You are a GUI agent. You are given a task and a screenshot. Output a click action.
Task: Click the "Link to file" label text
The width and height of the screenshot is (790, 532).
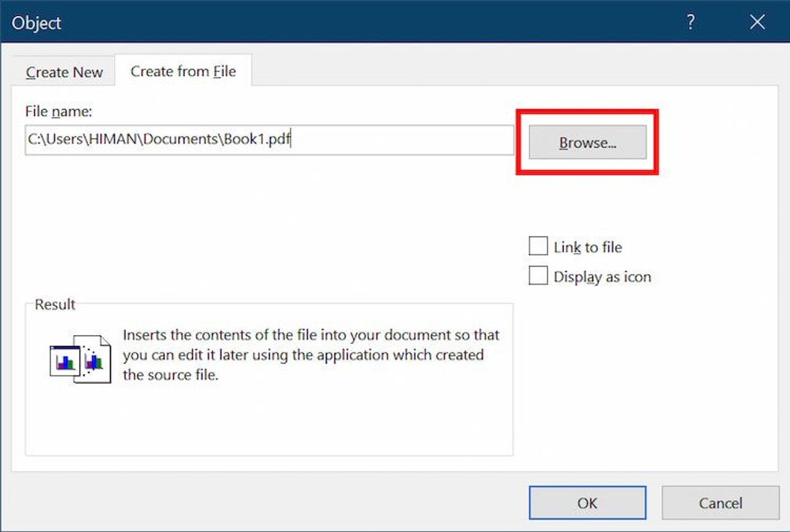588,247
